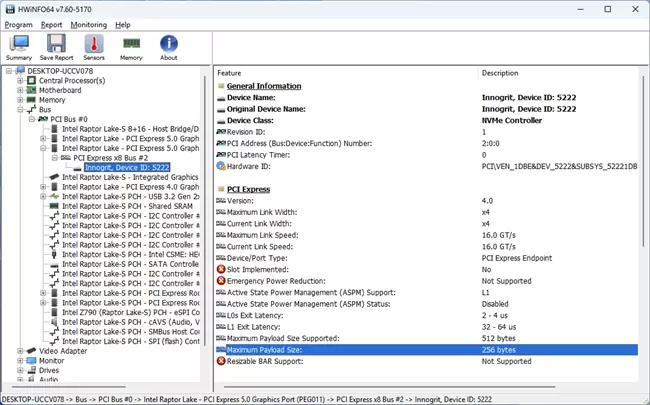The height and width of the screenshot is (405, 650).
Task: Open the Monitoring menu
Action: pos(89,24)
